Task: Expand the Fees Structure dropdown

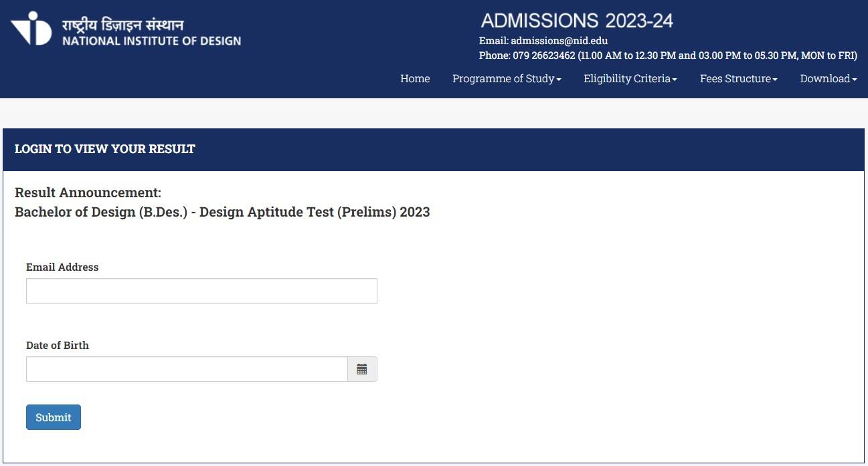Action: (738, 78)
